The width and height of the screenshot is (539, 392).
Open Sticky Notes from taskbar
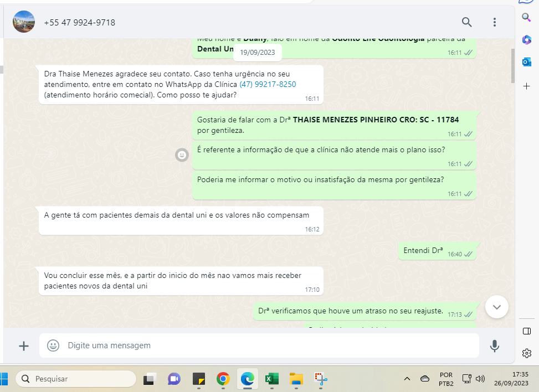click(199, 379)
